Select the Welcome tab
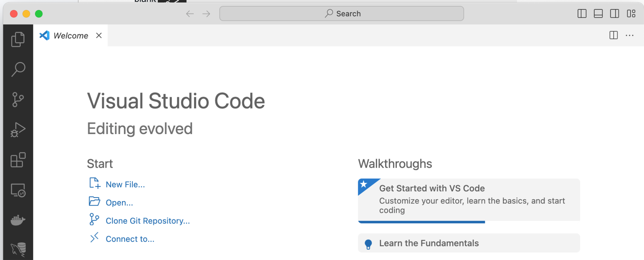Image resolution: width=644 pixels, height=260 pixels. 71,36
